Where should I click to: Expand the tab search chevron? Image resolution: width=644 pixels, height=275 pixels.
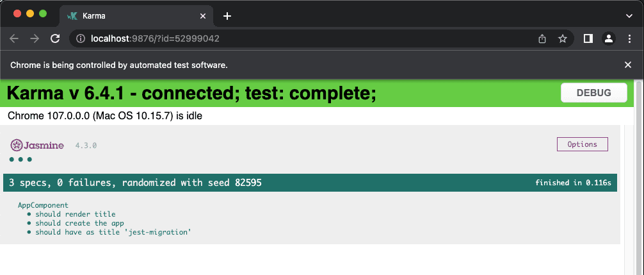(x=629, y=16)
